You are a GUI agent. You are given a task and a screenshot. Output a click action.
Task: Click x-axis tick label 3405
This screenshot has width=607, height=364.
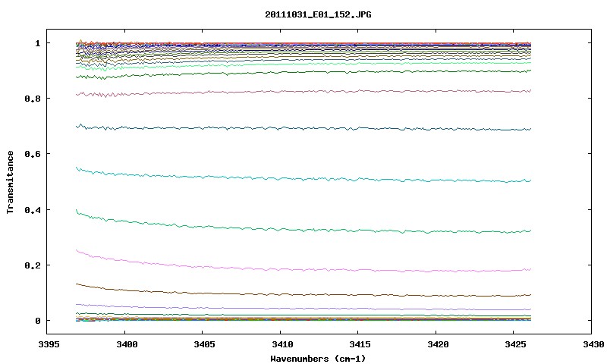point(204,344)
